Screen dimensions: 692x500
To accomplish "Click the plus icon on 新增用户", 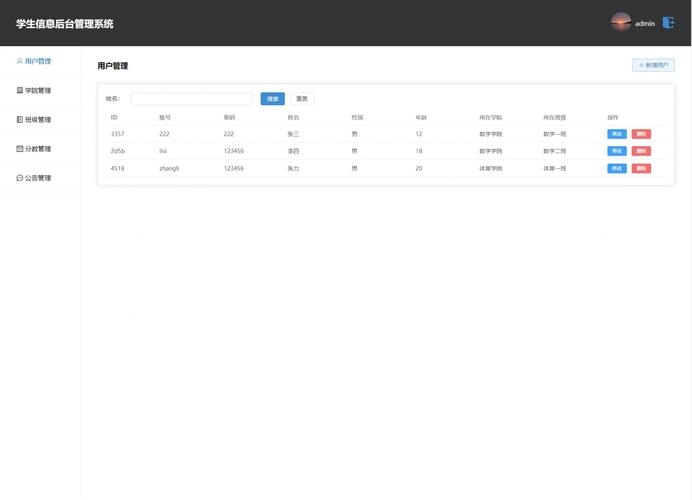I will [641, 65].
